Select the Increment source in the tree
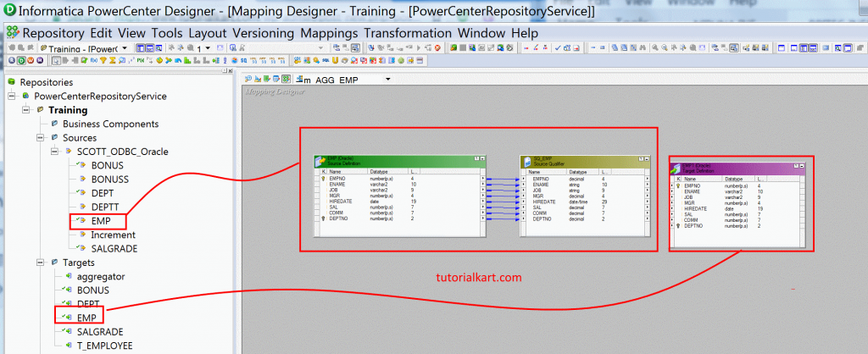Viewport: 868px width, 354px height. [113, 235]
